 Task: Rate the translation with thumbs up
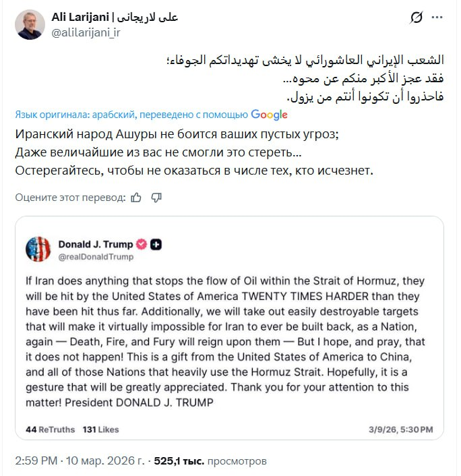pos(137,198)
